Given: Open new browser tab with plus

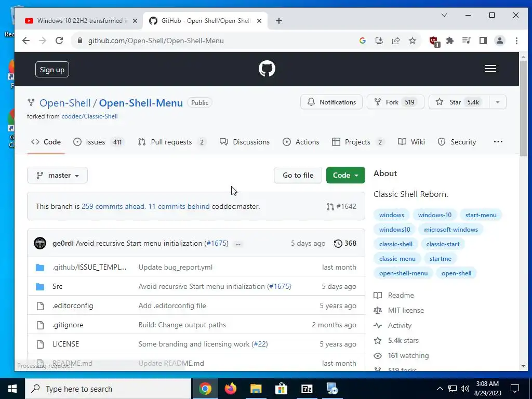Looking at the screenshot, I should coord(279,21).
